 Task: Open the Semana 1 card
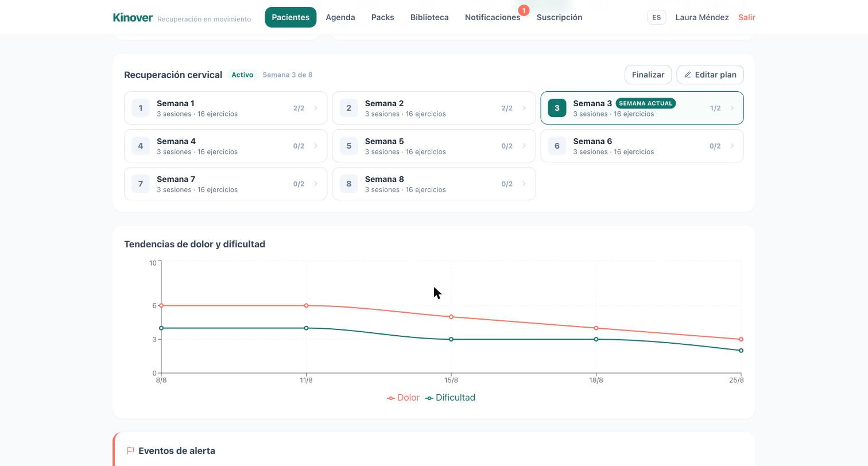(226, 108)
